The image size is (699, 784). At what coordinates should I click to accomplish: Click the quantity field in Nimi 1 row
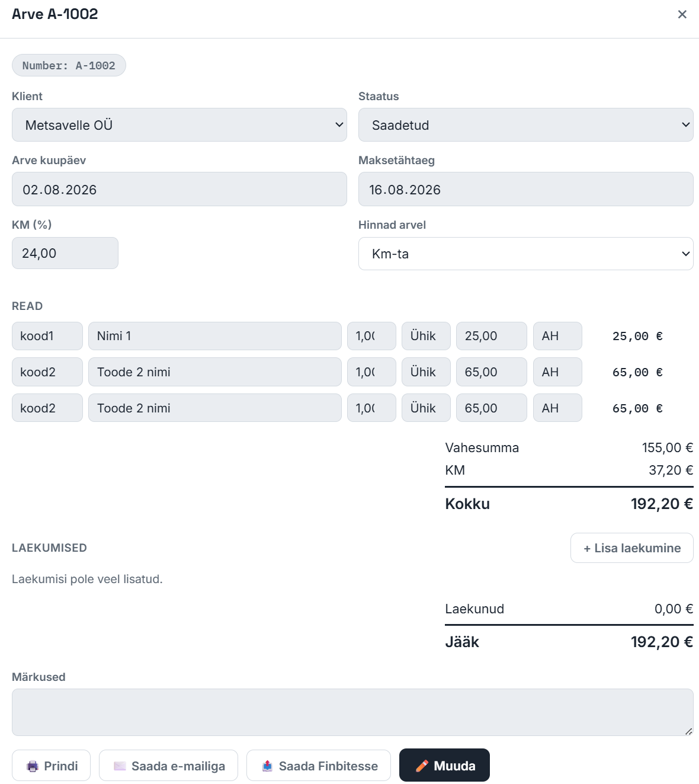(371, 336)
